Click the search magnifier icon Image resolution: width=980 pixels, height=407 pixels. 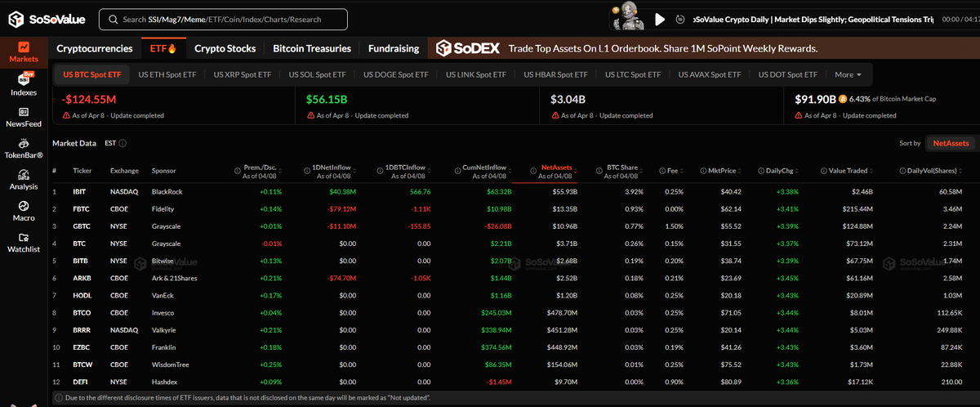point(112,19)
